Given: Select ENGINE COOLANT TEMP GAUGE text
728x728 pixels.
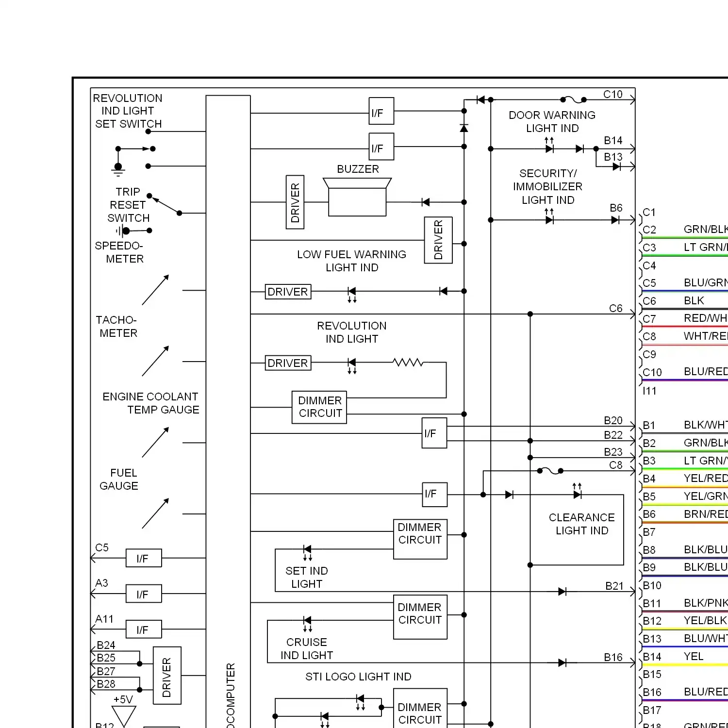Looking at the screenshot, I should (150, 403).
